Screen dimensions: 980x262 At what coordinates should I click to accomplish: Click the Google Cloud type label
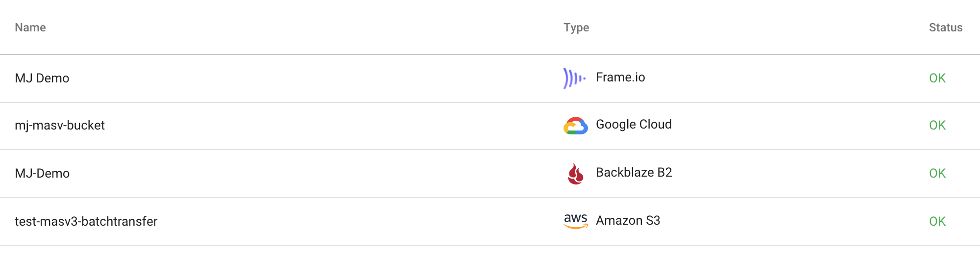634,124
